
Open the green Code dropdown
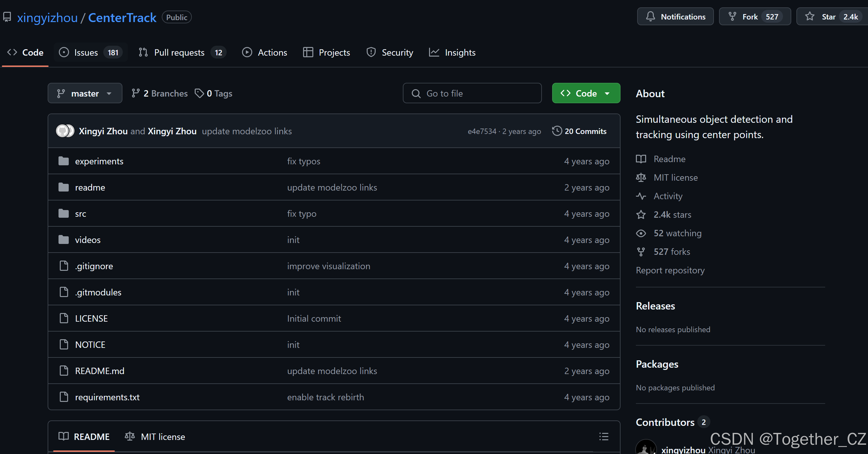click(x=586, y=93)
